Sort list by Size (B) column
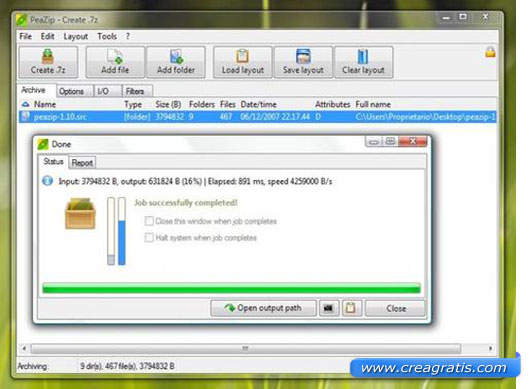This screenshot has height=389, width=530. tap(168, 104)
